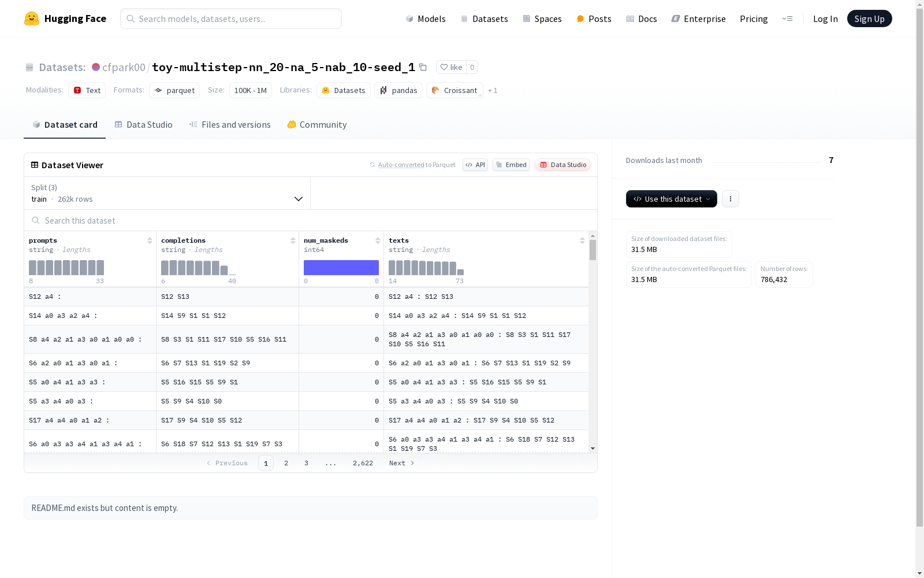Open Datasets in the top navigation
Viewport: 924px width, 578px height.
(484, 18)
